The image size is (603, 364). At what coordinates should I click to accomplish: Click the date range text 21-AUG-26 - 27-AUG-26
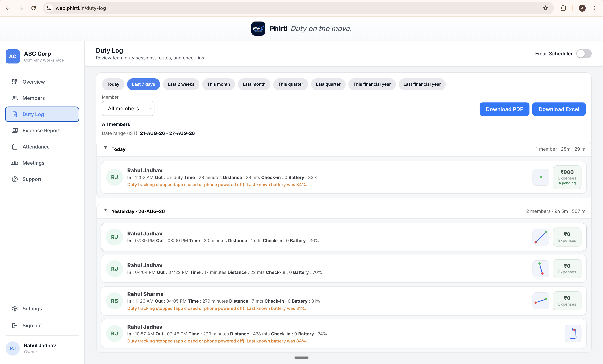pyautogui.click(x=167, y=133)
